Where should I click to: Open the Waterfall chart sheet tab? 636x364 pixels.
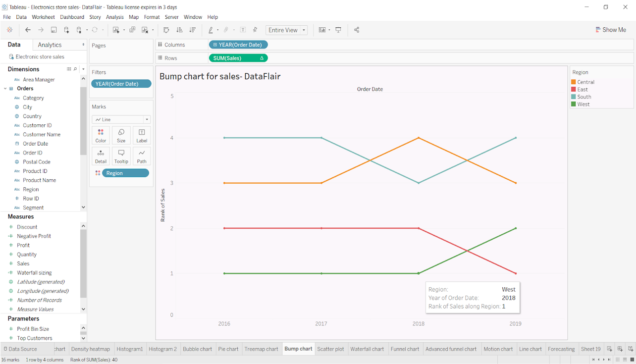pos(367,349)
